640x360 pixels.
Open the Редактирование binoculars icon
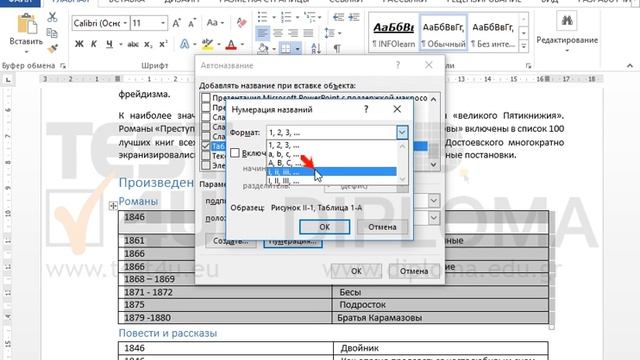coord(567,20)
